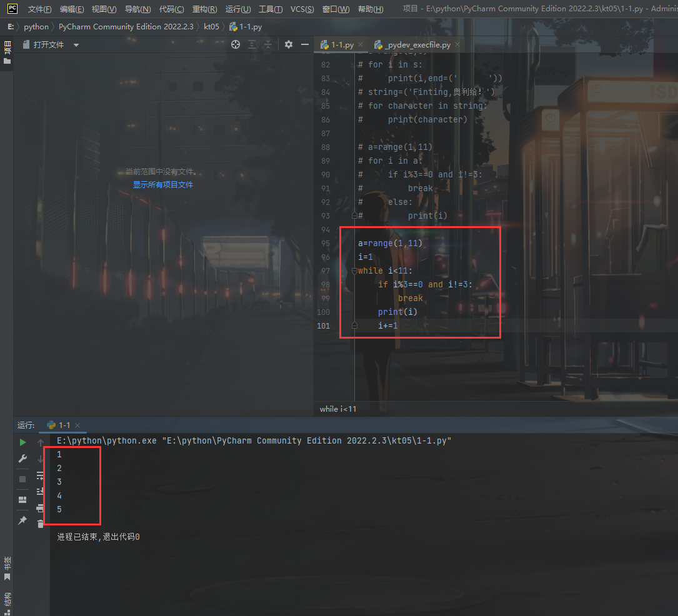Screen dimensions: 678x616
Task: Click the 'break' statement on line 99
Action: [411, 298]
